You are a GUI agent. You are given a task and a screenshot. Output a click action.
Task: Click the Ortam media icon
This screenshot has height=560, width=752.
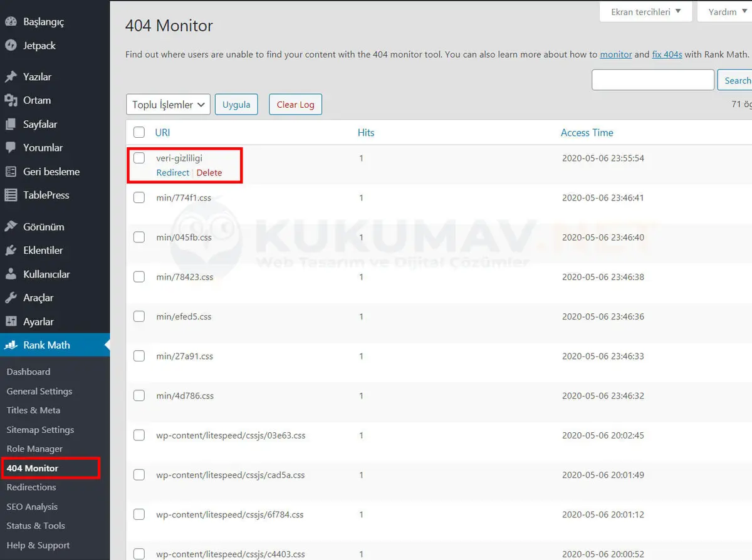11,100
